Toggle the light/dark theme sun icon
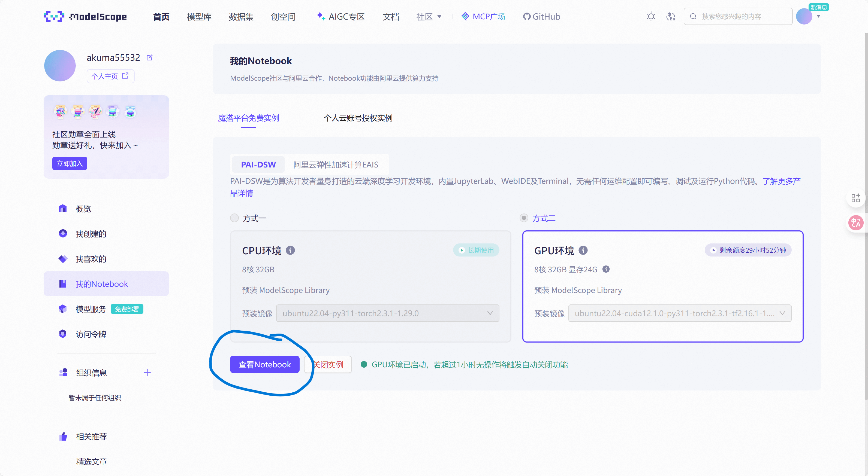The width and height of the screenshot is (868, 476). (x=651, y=17)
